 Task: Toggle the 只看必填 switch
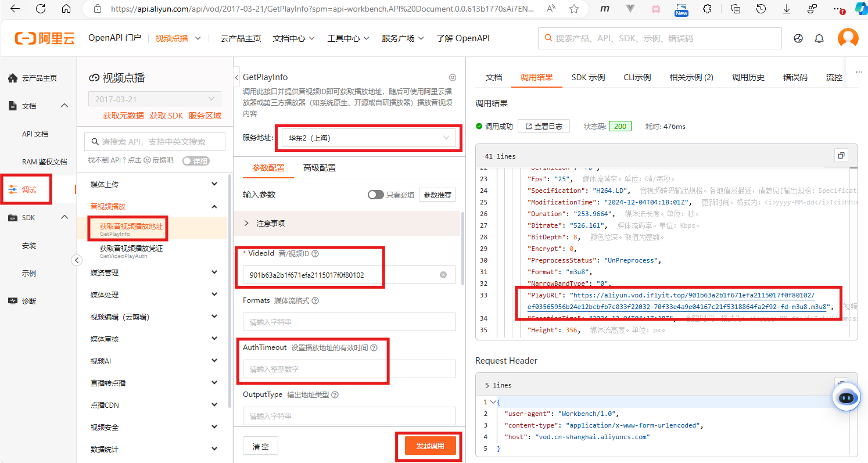[376, 195]
